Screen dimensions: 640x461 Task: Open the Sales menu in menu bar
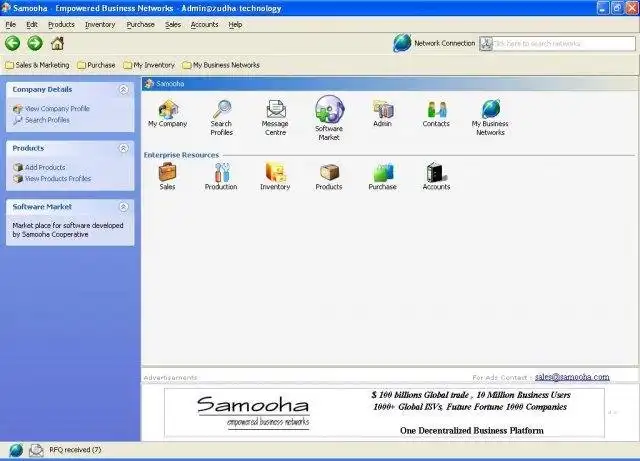pyautogui.click(x=173, y=24)
